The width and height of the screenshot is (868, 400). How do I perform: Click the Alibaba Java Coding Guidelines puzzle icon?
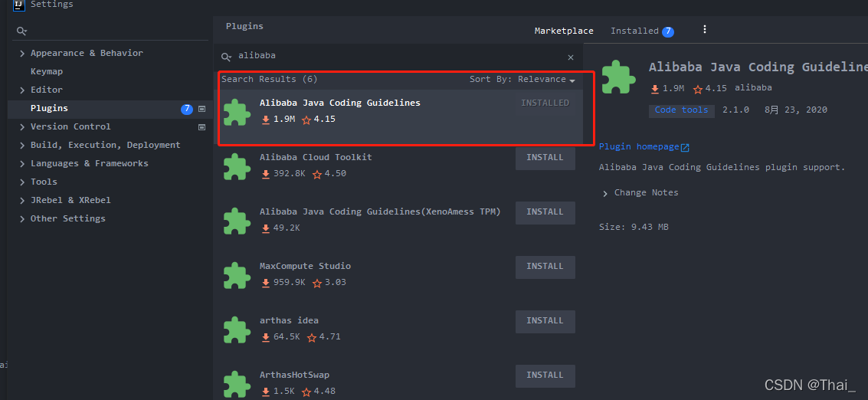(x=237, y=113)
